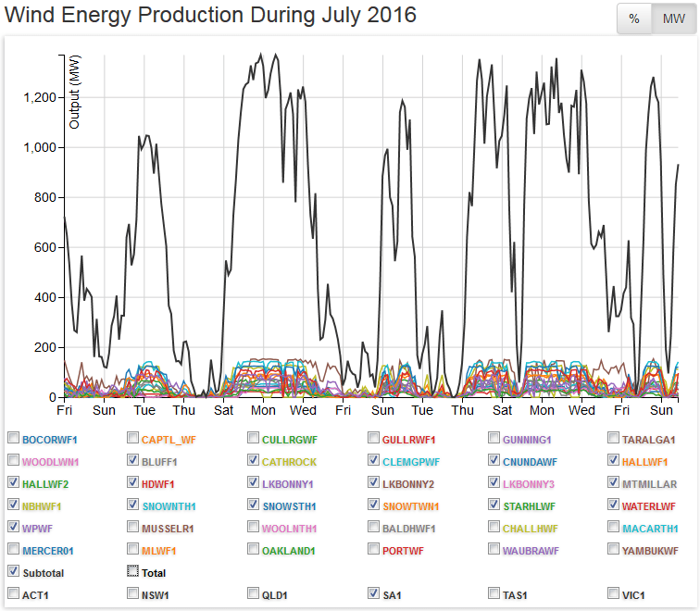Hide the WATERLWF series via checkbox

click(x=615, y=505)
